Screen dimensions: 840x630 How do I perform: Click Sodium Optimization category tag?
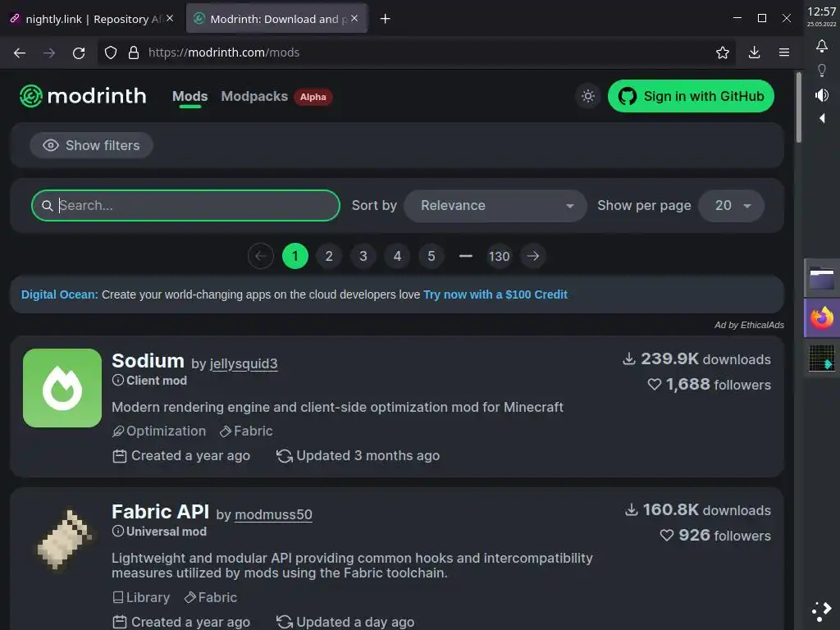click(159, 431)
